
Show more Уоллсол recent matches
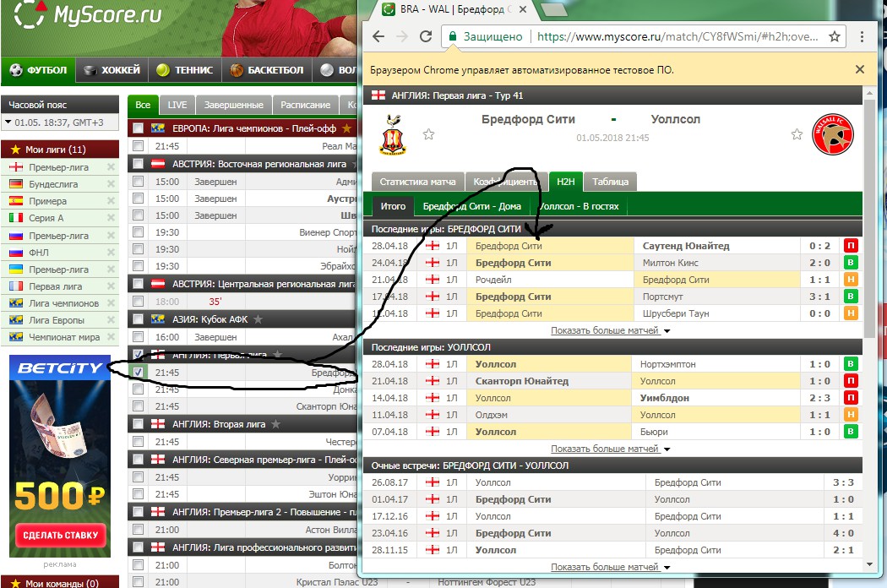pos(610,449)
